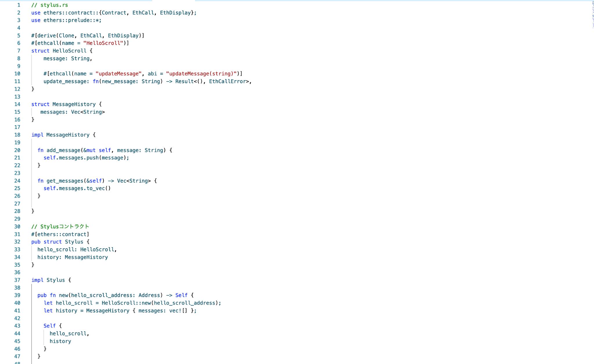Viewport: 594px width, 364px height.
Task: Click 'pub fn new' on line 39
Action: click(x=52, y=295)
